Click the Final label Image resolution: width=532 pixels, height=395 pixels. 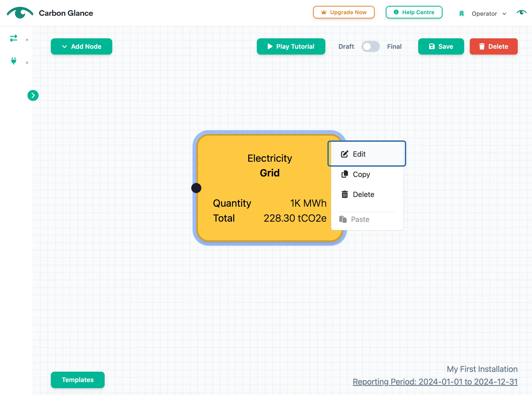[394, 46]
